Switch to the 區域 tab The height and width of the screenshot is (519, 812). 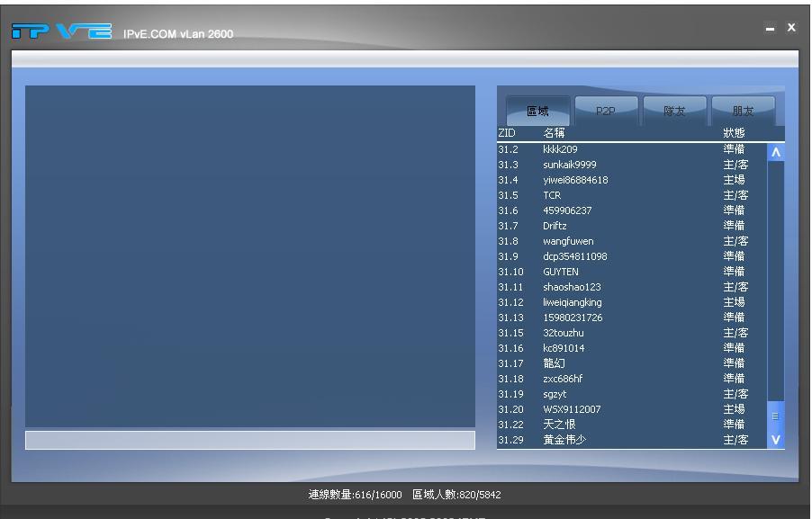click(x=537, y=111)
